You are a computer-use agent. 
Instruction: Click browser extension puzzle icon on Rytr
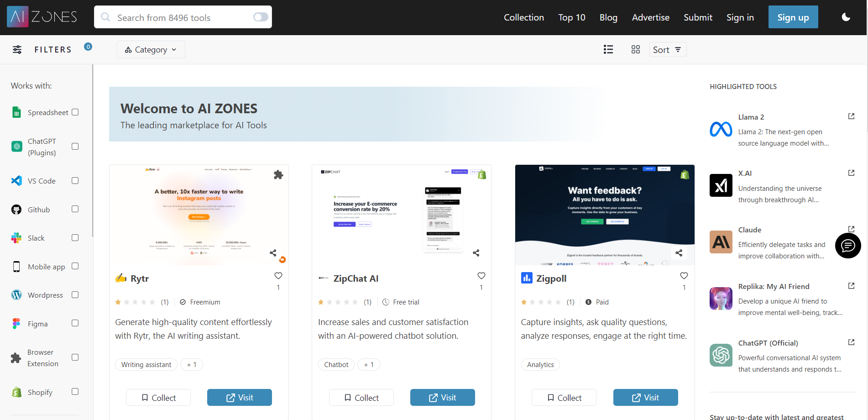coord(278,174)
